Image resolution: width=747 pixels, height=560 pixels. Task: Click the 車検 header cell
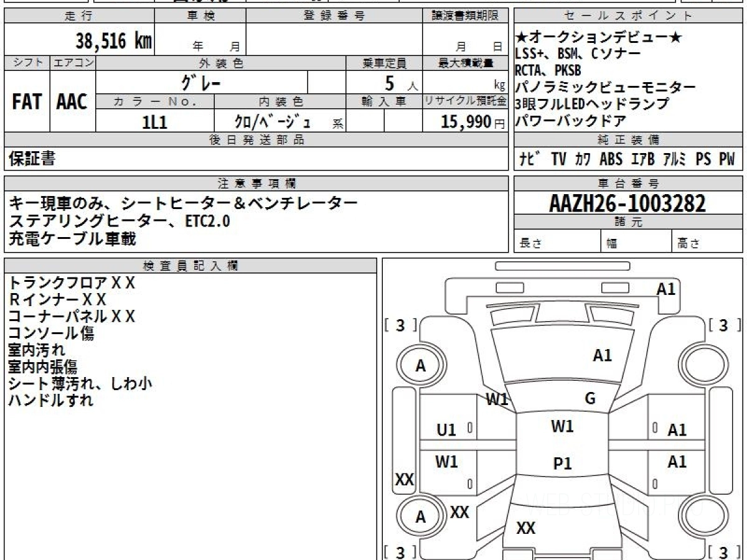[200, 16]
